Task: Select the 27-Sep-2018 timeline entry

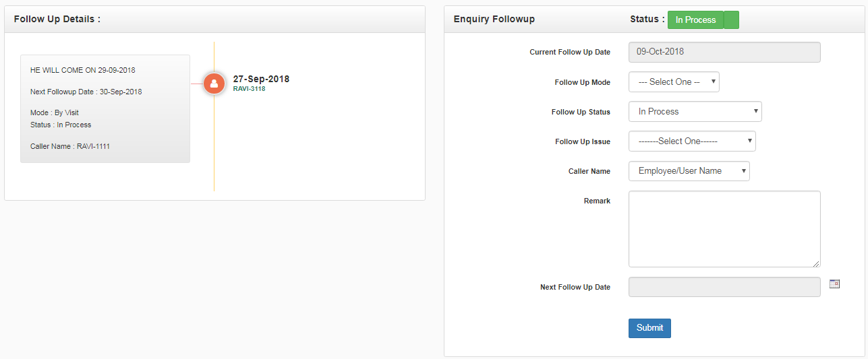Action: pos(261,79)
